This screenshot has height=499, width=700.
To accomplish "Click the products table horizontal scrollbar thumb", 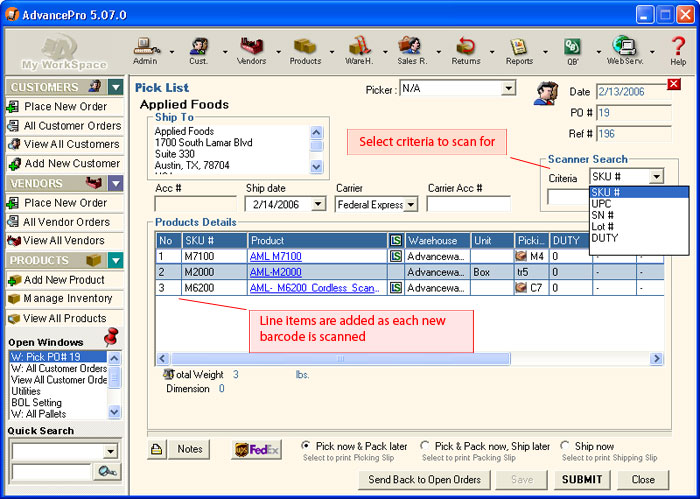I will pos(340,358).
